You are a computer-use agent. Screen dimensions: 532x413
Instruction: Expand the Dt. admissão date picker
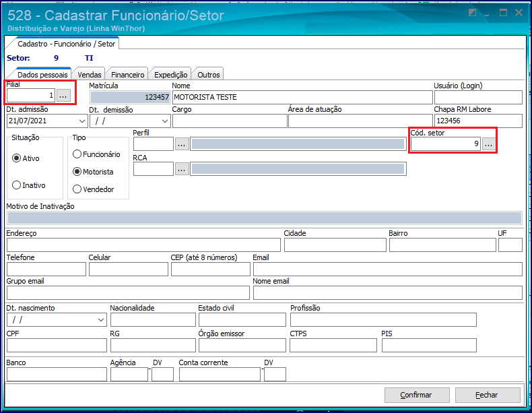pos(81,121)
